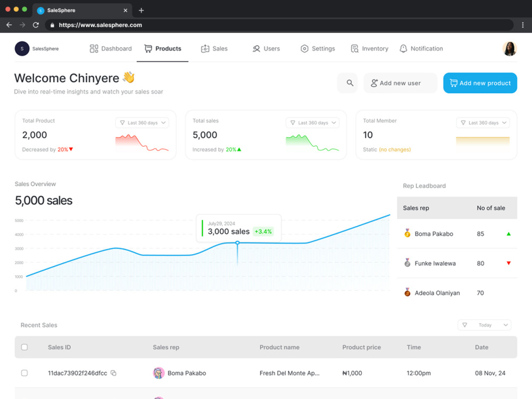Click the Add new product button
The image size is (532, 399).
480,83
